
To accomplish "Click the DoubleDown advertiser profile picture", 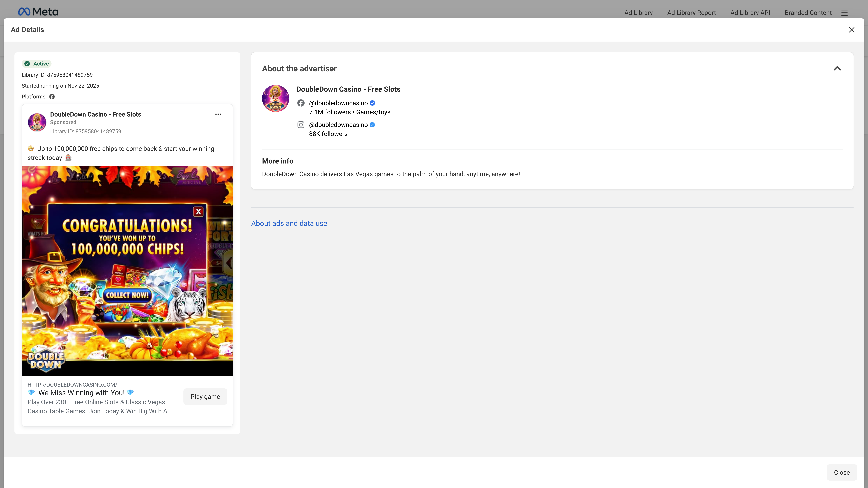I will point(275,98).
